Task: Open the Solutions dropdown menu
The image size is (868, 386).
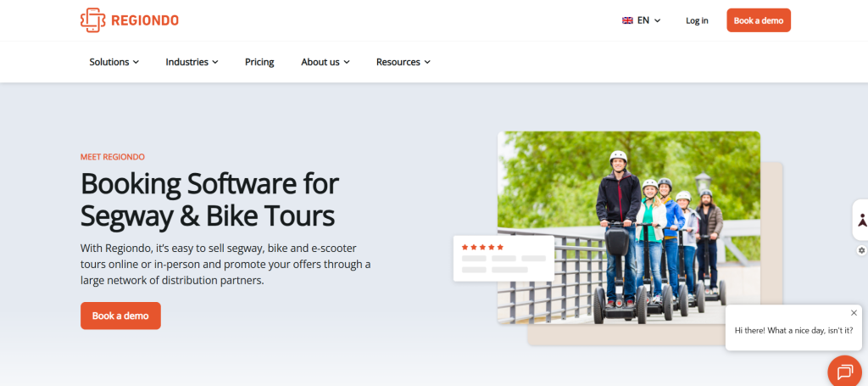Action: [x=114, y=62]
